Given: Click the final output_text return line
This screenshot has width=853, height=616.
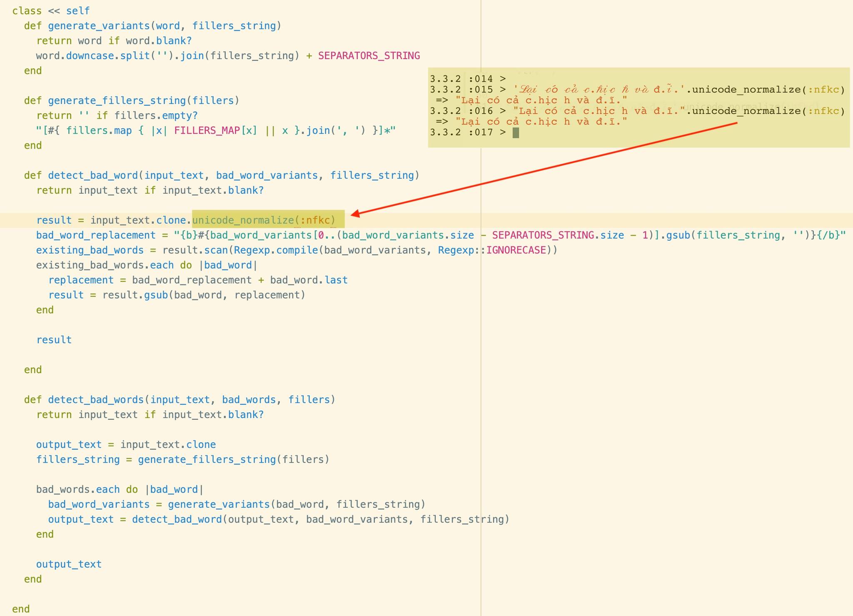Looking at the screenshot, I should 69,564.
